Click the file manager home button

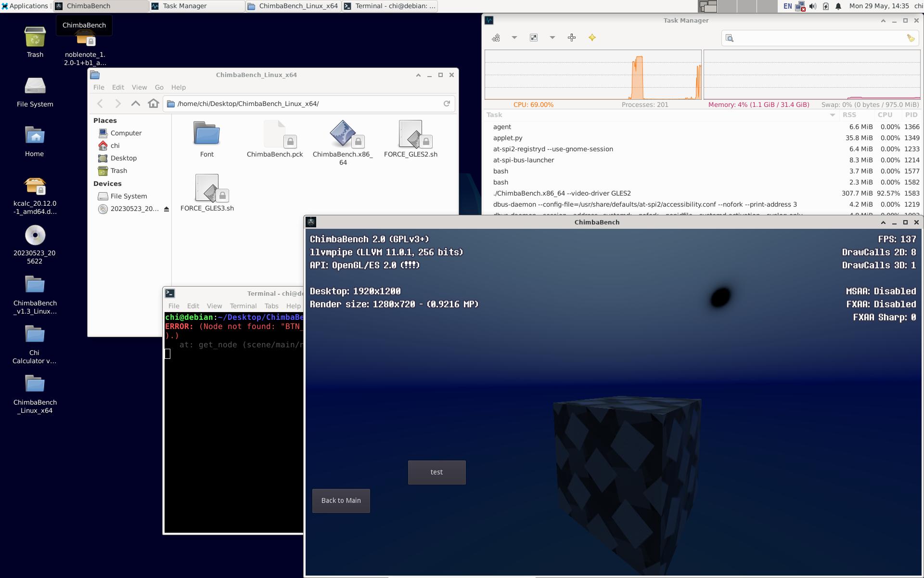[154, 104]
